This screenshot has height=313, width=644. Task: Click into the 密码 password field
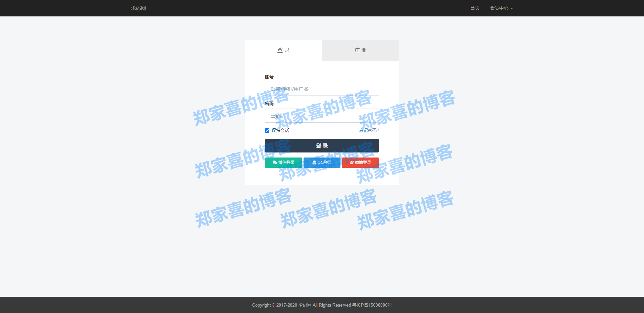tap(322, 116)
